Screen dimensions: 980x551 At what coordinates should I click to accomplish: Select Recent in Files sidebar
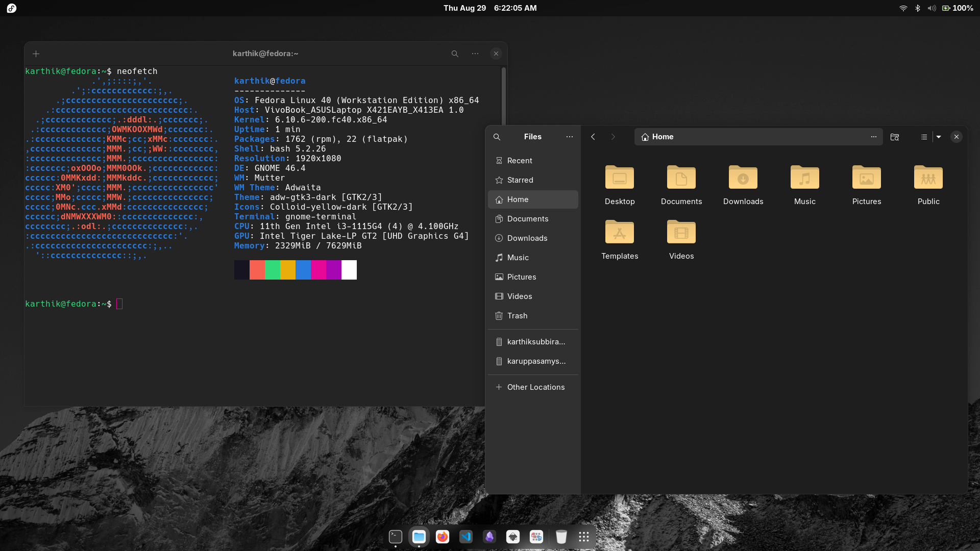(533, 161)
